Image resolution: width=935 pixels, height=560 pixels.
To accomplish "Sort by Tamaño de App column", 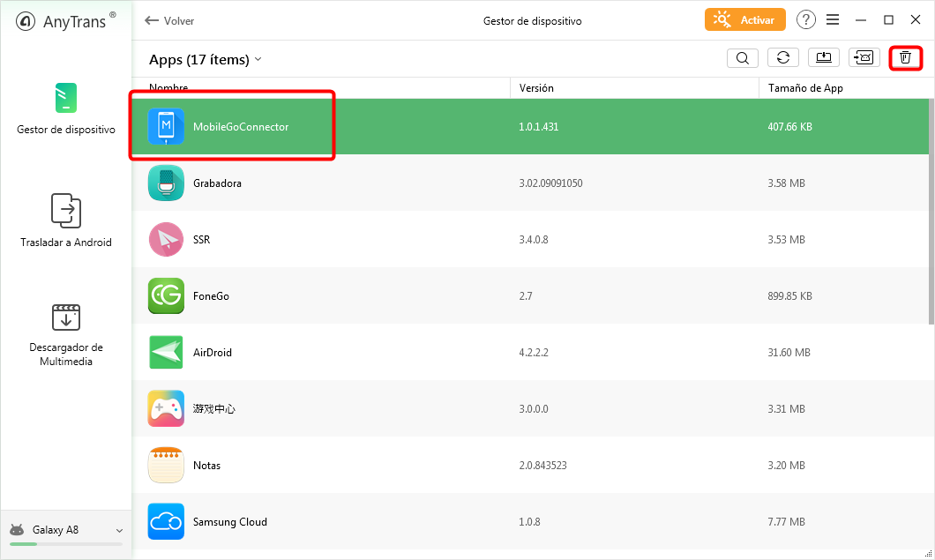I will tap(805, 88).
